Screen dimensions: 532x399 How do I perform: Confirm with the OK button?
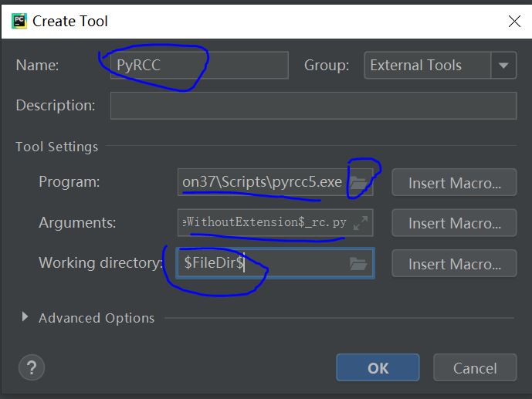click(378, 367)
